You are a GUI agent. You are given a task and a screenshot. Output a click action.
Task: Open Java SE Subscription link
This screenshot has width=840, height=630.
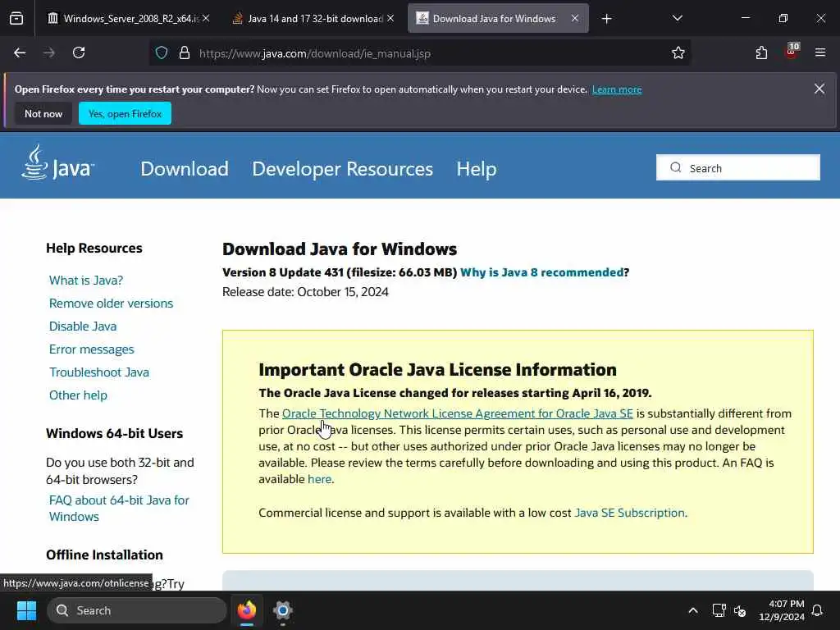point(629,513)
